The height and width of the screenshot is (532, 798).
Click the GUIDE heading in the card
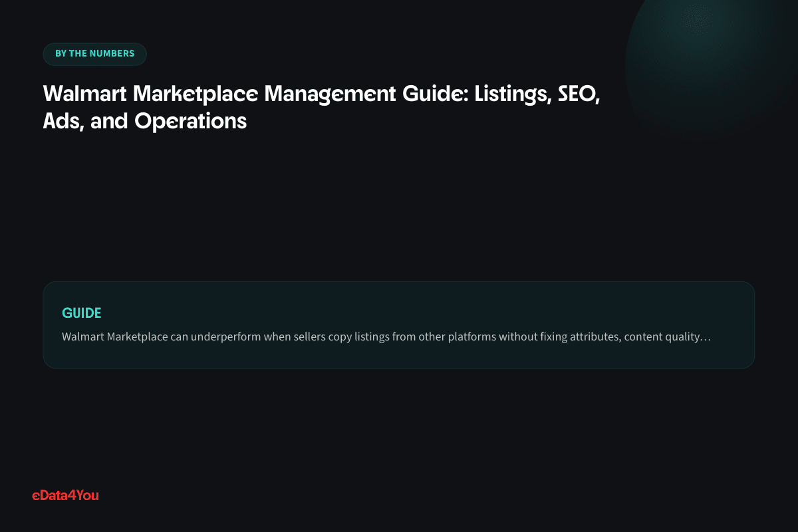[82, 313]
